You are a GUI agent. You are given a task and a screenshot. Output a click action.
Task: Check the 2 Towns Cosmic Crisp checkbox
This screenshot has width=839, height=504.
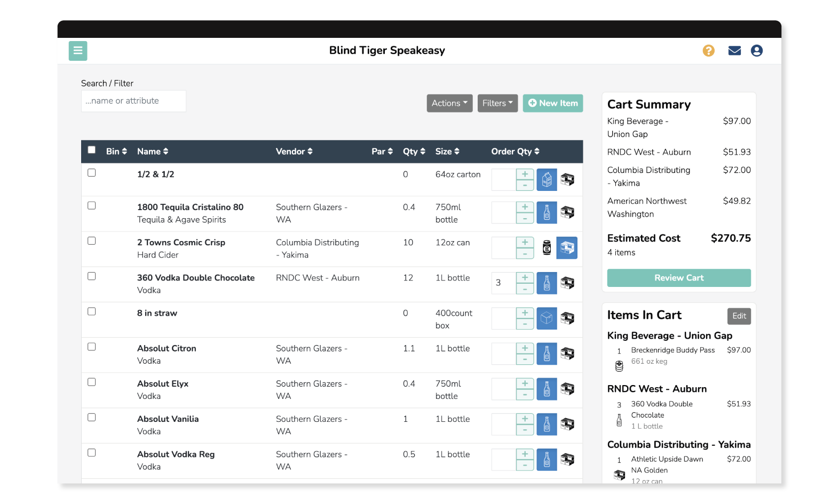92,241
